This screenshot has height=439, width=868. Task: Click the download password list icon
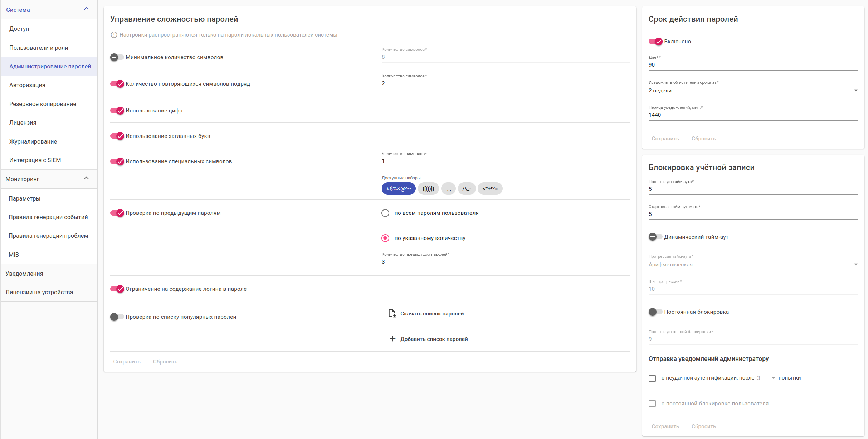(x=392, y=314)
